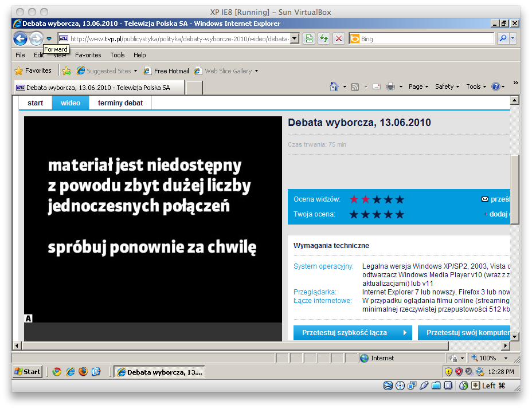Rate third star in Twoja ocena
This screenshot has width=532, height=409.
[377, 214]
